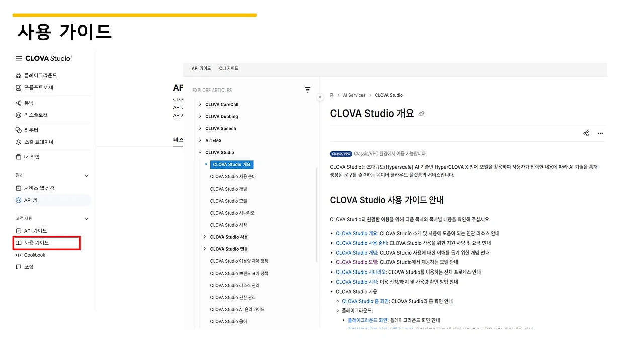The width and height of the screenshot is (644, 362).
Task: Select 라우터 in the left sidebar
Action: [x=27, y=130]
